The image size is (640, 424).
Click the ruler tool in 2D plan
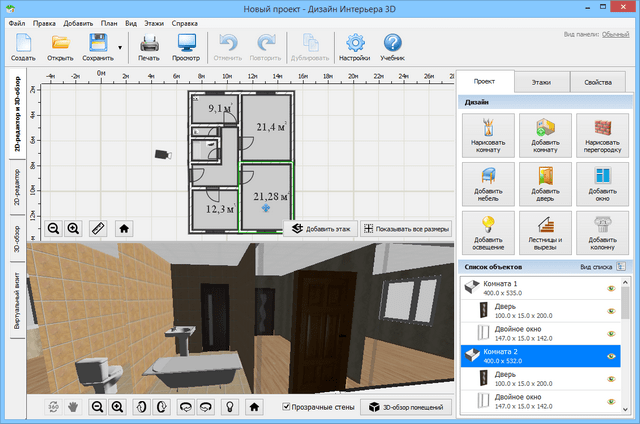tap(98, 228)
